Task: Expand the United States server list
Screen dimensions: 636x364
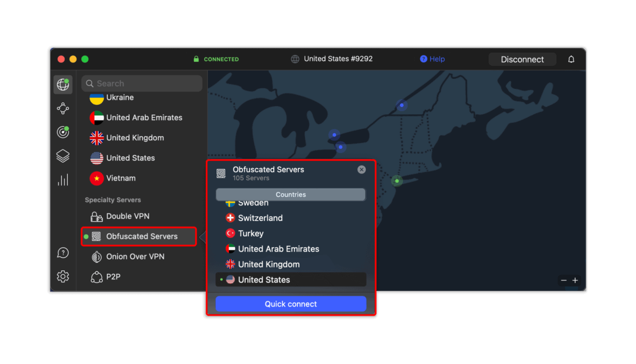Action: 290,280
